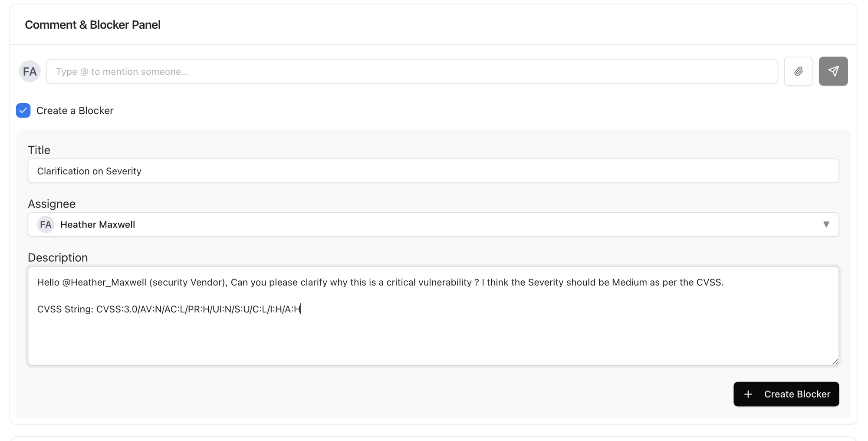The height and width of the screenshot is (441, 868).
Task: Click the FA avatar in Assignee field
Action: click(46, 224)
